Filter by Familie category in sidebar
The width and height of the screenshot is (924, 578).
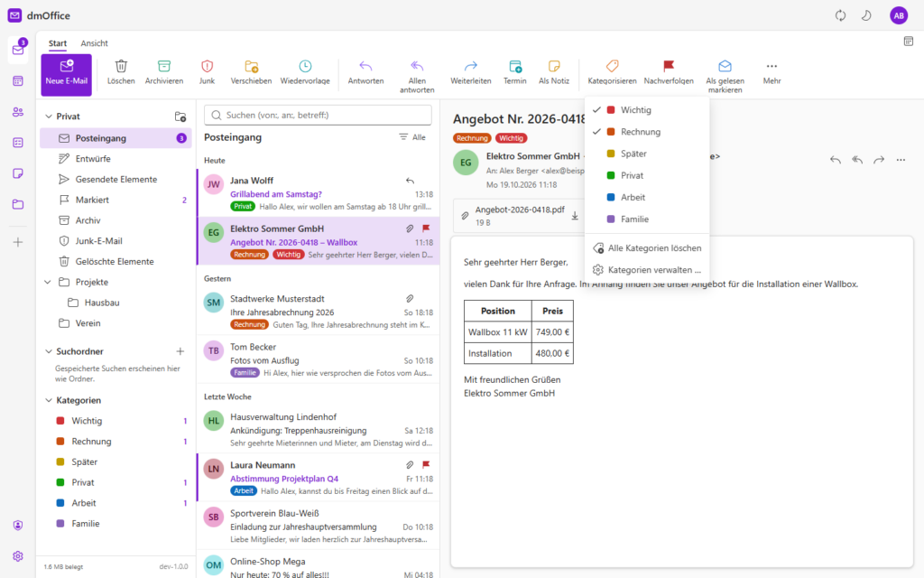[x=115, y=523]
